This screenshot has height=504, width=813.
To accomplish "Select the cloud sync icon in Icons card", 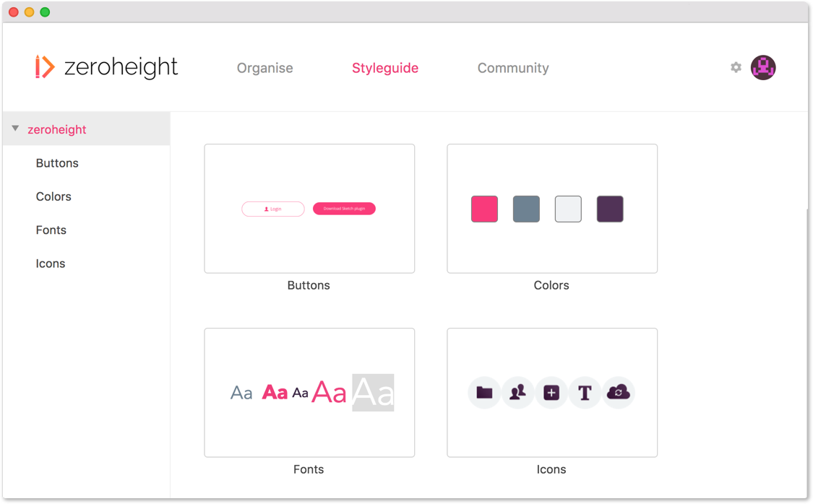I will click(618, 393).
